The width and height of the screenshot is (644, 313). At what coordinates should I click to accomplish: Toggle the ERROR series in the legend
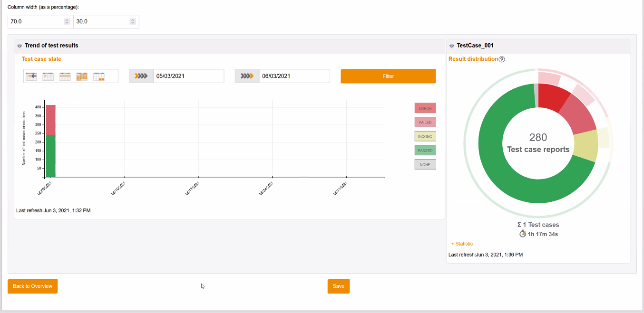tap(425, 108)
